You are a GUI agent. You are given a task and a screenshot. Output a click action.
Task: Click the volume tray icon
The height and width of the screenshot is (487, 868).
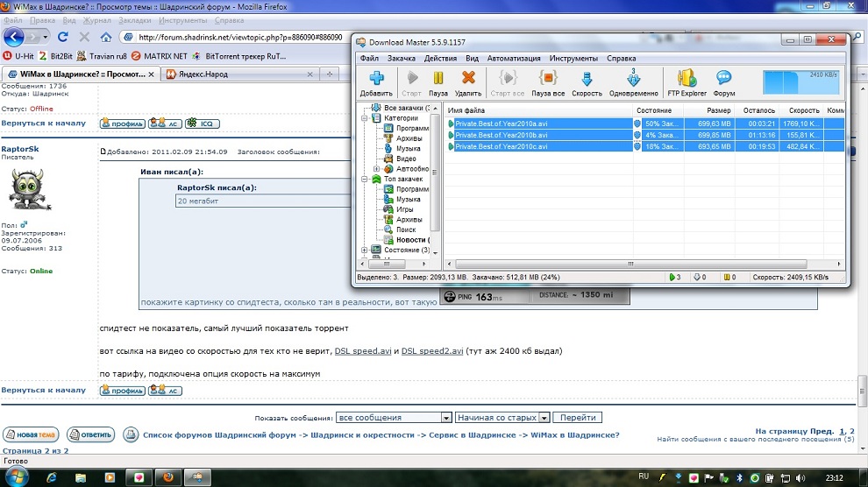click(800, 478)
